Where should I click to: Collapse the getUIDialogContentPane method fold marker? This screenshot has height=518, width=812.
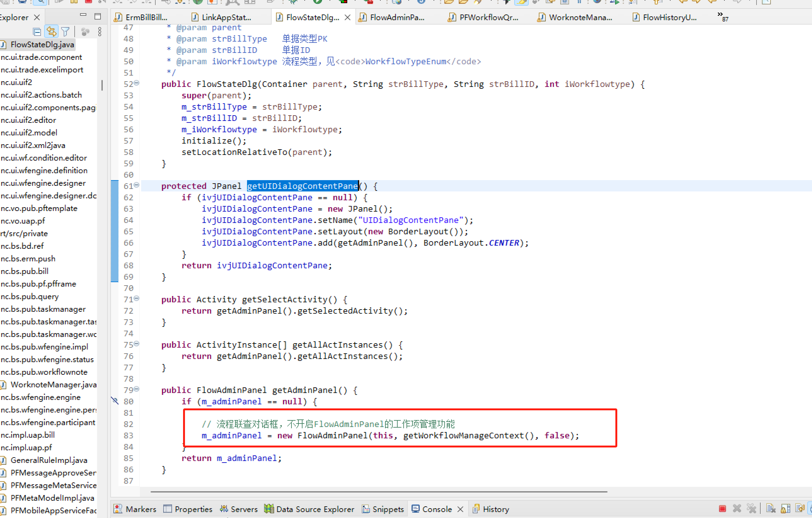point(136,185)
